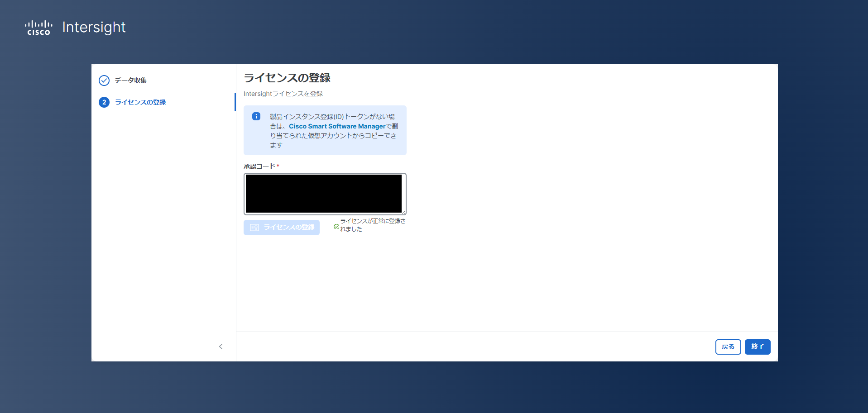Click the 戻る button to go back
Screen dimensions: 868x413
coord(728,347)
